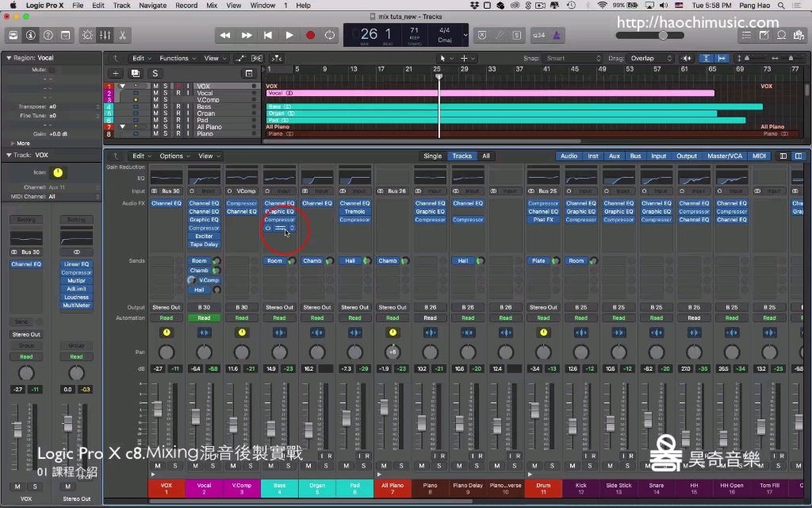This screenshot has width=812, height=508.
Task: Click the red Record button
Action: [x=311, y=35]
